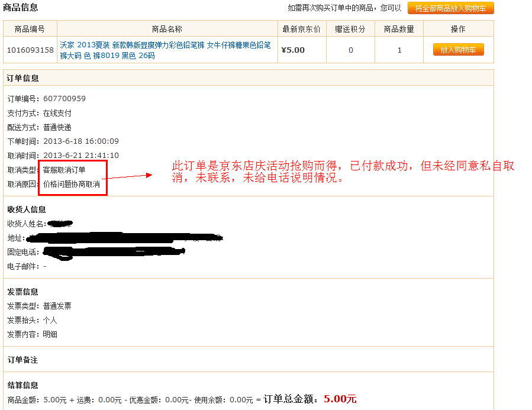Click the 商品数量 column header
532x410 pixels.
(x=399, y=28)
